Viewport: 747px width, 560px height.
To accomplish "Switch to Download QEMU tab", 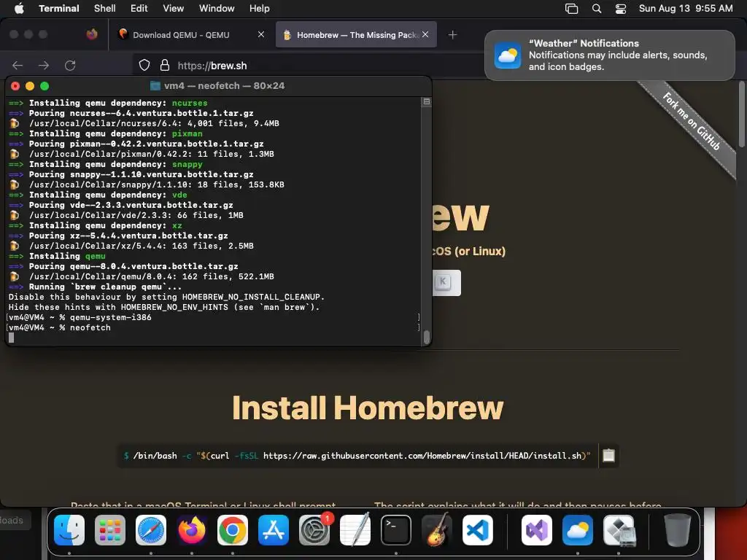I will point(181,35).
